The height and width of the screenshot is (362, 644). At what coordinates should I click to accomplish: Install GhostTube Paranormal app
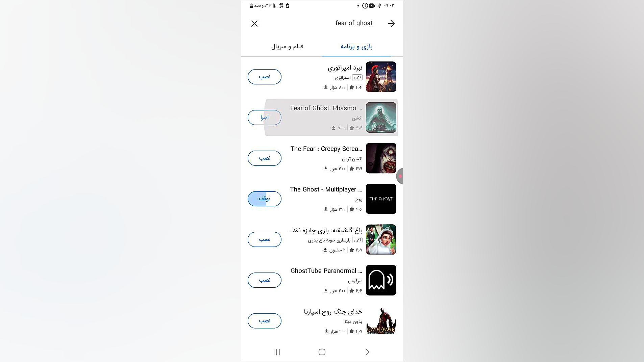[265, 280]
